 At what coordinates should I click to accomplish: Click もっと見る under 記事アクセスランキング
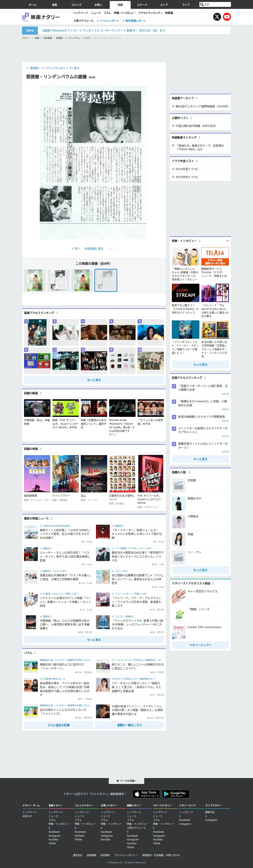click(201, 459)
